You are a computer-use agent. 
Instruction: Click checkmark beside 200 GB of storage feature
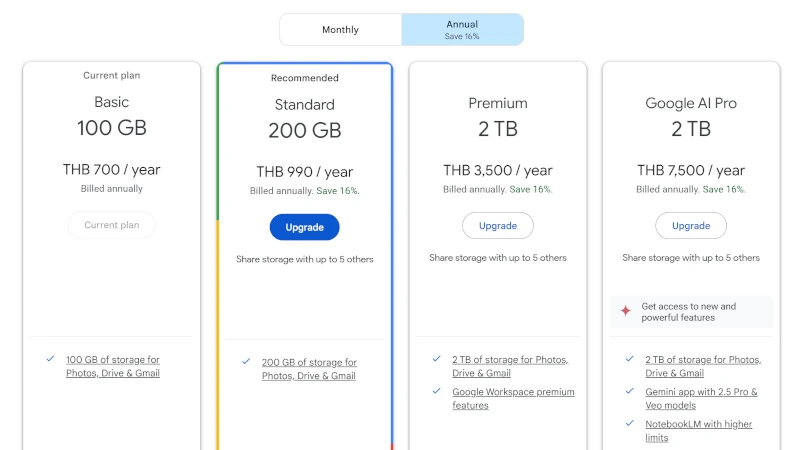tap(246, 361)
